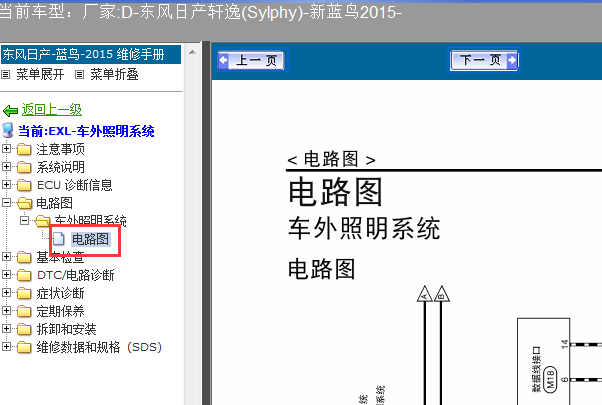Image resolution: width=602 pixels, height=405 pixels.
Task: Click the open 电路图 folder icon
Action: 25,203
